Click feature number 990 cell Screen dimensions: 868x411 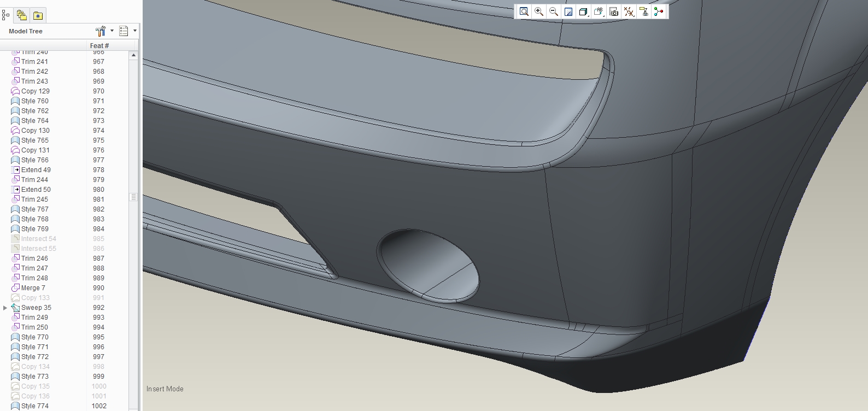coord(98,288)
